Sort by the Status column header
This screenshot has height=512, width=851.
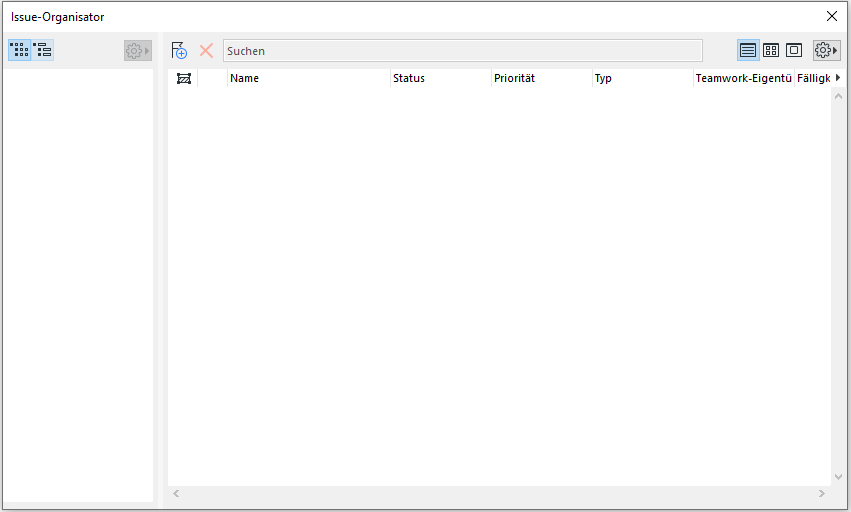coord(440,79)
